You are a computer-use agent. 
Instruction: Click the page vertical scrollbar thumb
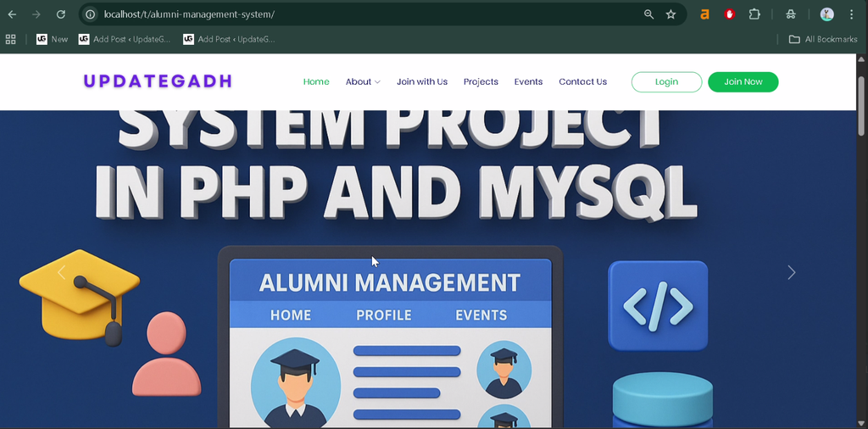click(861, 105)
